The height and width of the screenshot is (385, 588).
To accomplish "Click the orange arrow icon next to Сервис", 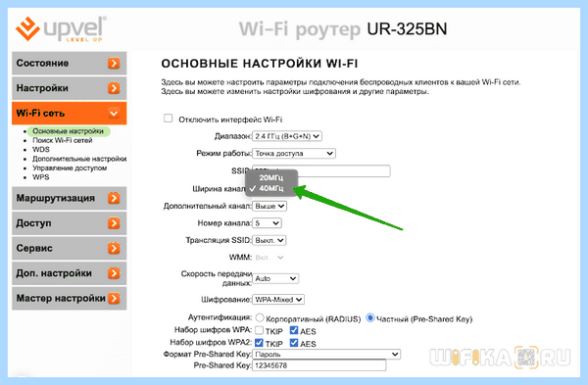I will click(x=114, y=248).
